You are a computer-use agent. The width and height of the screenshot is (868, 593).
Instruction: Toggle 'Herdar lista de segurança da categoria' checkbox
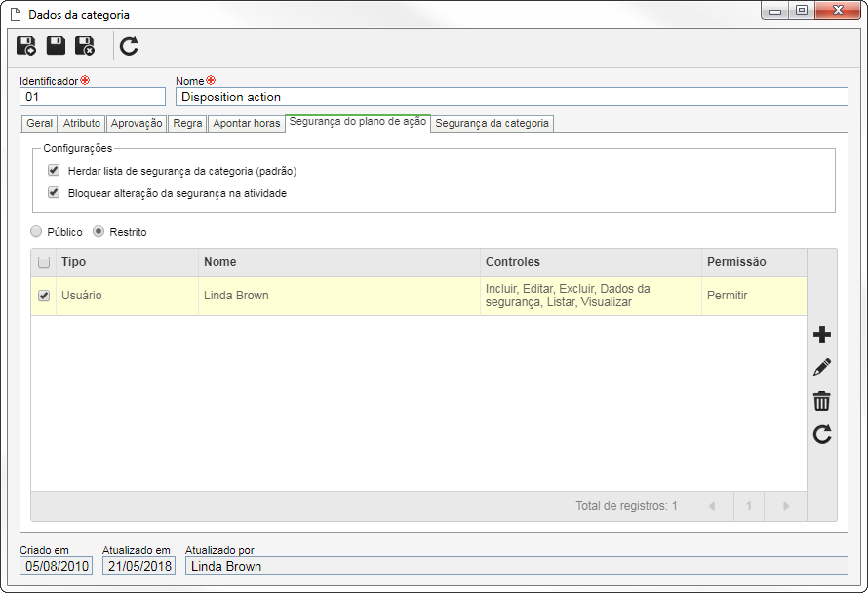(x=54, y=170)
